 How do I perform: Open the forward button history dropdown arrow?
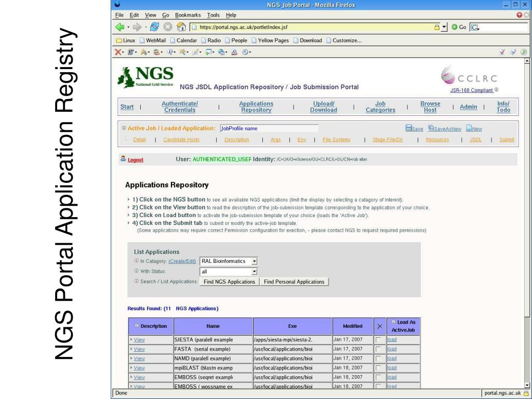tap(145, 27)
